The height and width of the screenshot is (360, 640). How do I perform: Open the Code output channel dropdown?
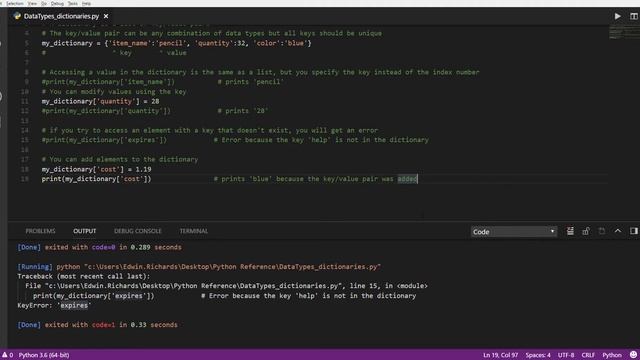coord(513,232)
